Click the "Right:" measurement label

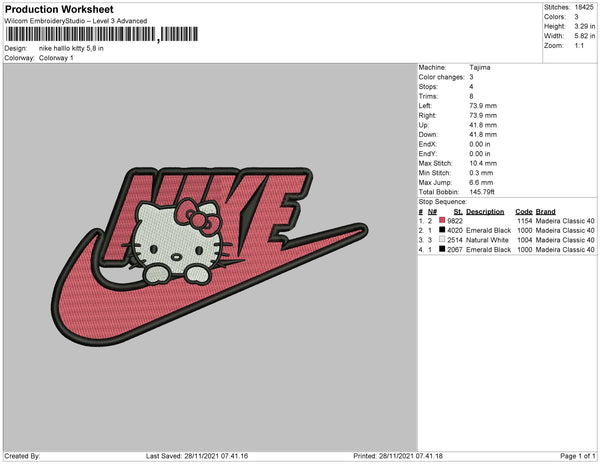coord(427,116)
